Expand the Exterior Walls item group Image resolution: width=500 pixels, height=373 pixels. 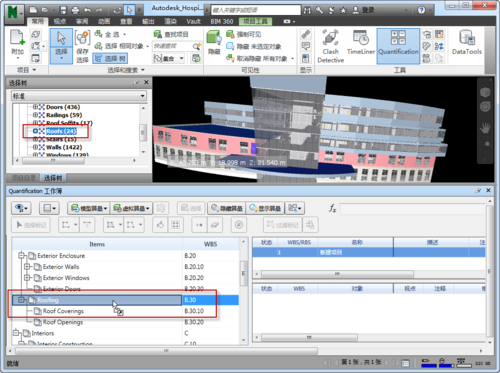(x=27, y=267)
